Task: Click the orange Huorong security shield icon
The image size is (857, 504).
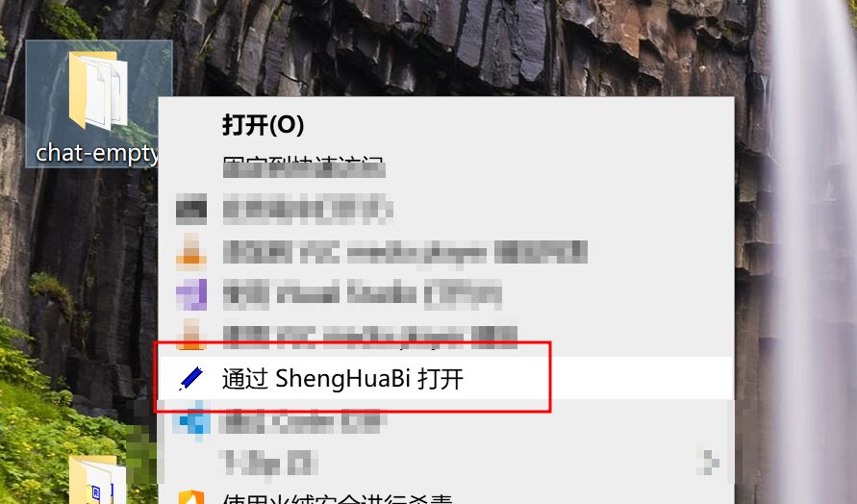Action: [191, 497]
